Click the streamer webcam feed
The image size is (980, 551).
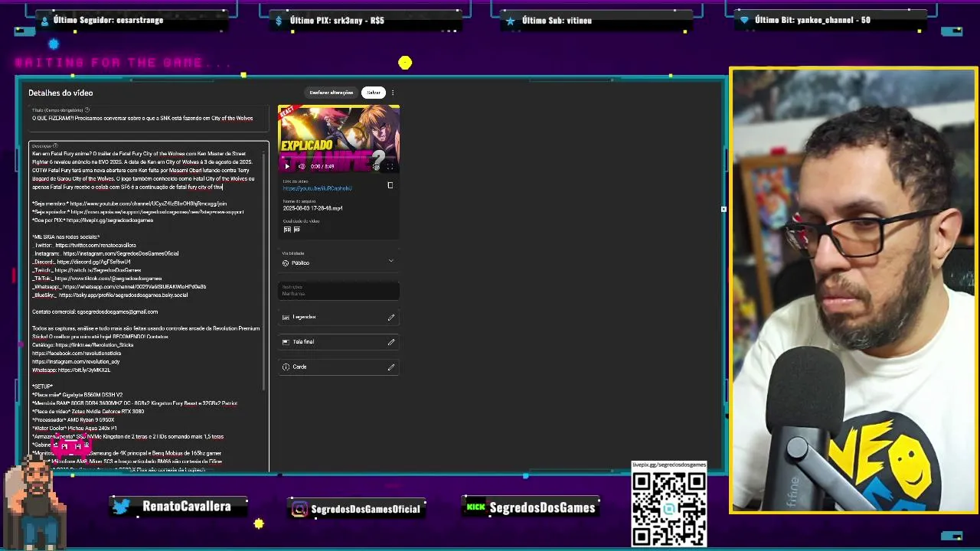pyautogui.click(x=854, y=290)
